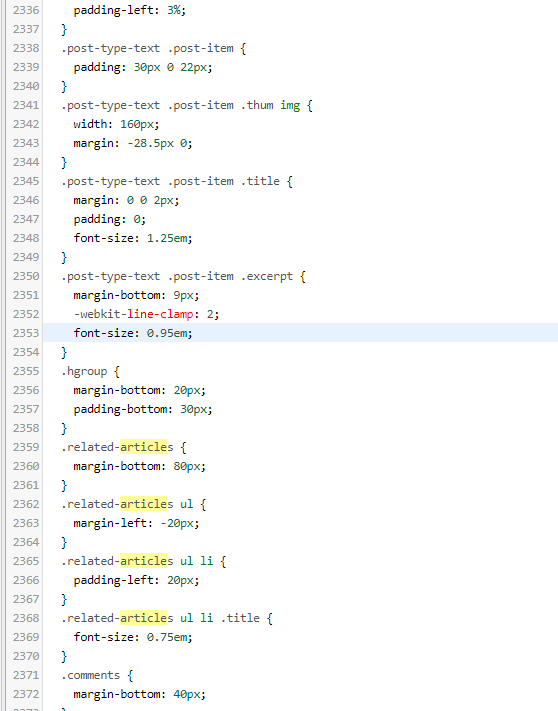Click the code 'padding-left: 3%;'
Image resolution: width=558 pixels, height=711 pixels.
[x=130, y=10]
